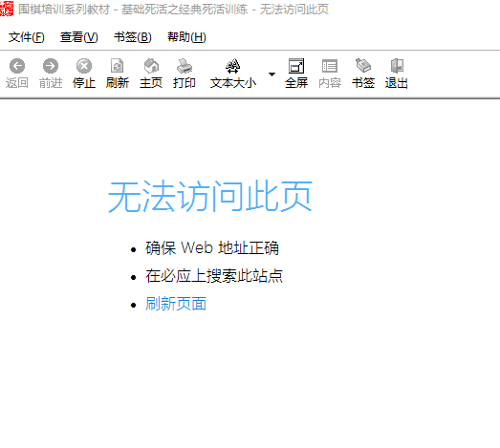Expand the 文本大小 dropdown arrow

click(x=272, y=75)
